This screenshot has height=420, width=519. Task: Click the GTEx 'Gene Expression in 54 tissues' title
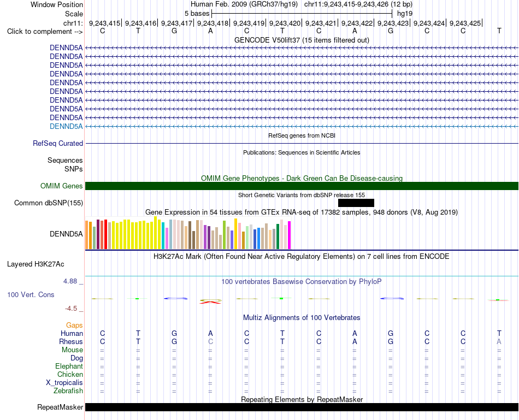pos(302,212)
